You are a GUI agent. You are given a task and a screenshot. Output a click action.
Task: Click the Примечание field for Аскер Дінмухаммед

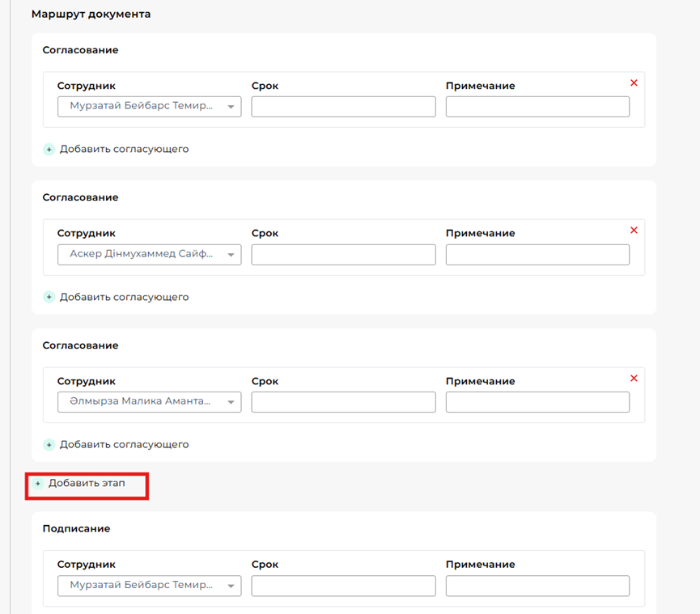(x=537, y=254)
